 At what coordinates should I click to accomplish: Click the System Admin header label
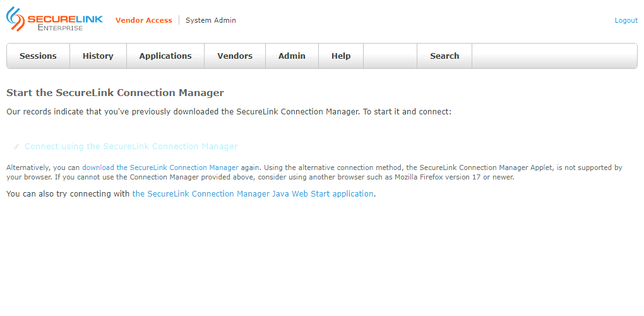pos(211,20)
